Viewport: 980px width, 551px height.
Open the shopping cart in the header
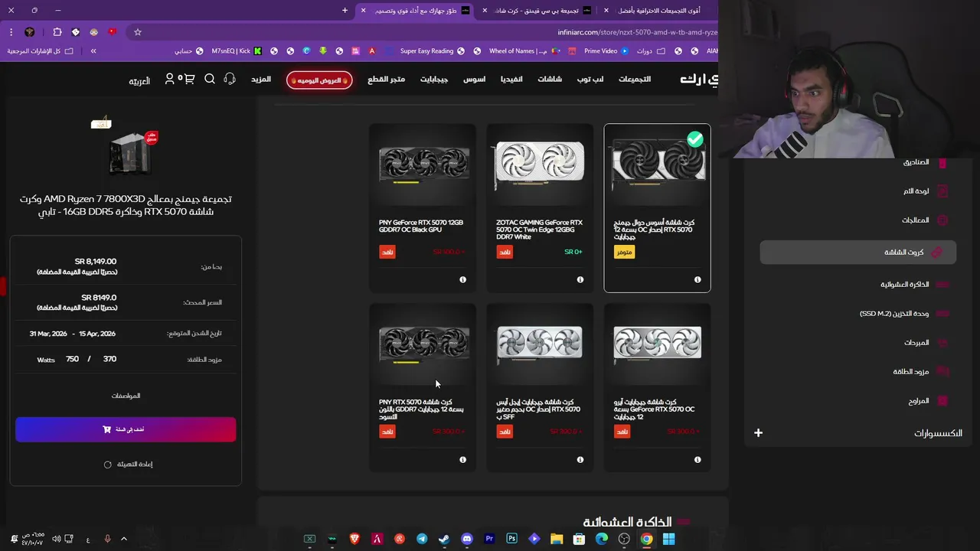pos(188,79)
